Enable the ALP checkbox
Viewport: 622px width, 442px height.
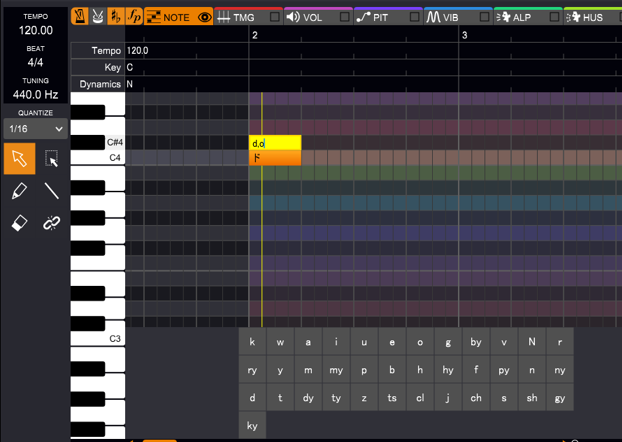coord(554,17)
